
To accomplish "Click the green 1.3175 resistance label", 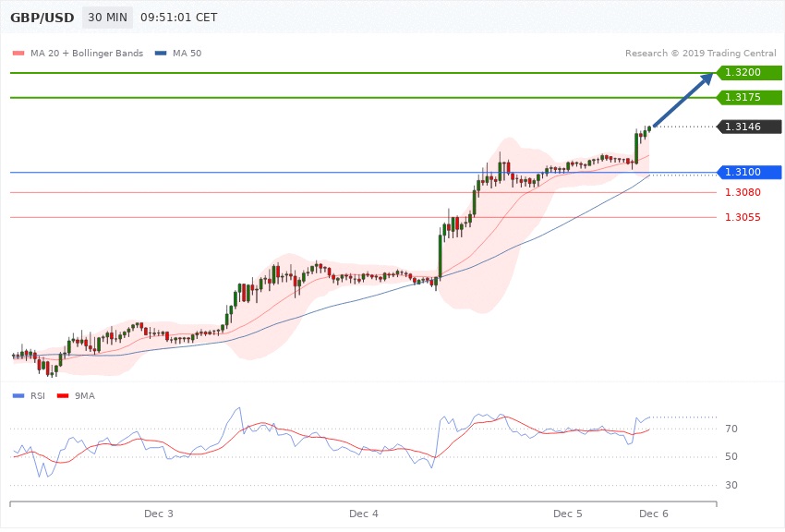I will click(x=749, y=97).
